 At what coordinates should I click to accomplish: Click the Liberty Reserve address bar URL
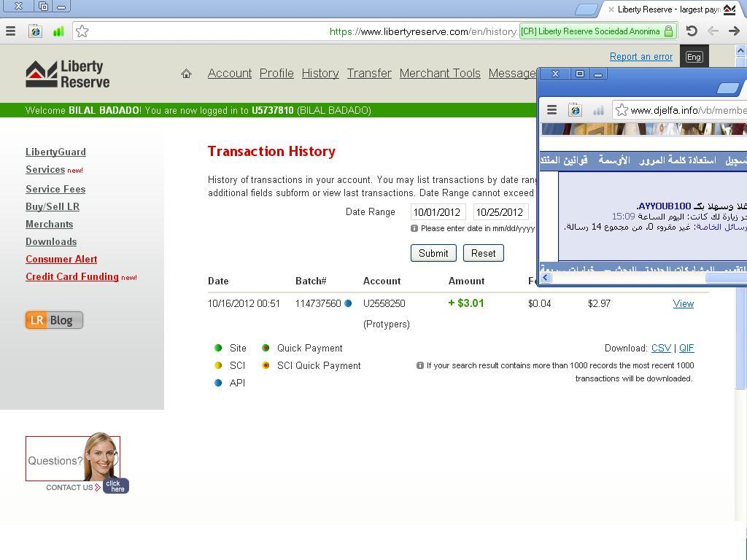(422, 31)
